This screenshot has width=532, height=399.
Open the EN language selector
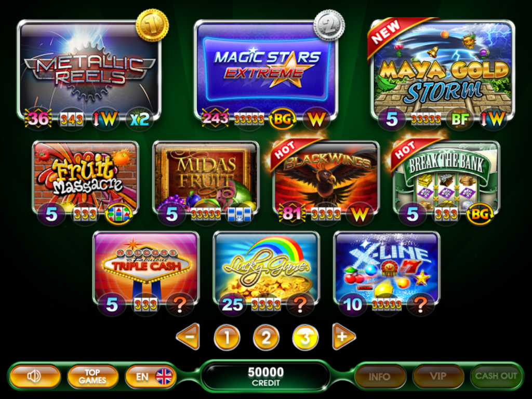pos(151,376)
